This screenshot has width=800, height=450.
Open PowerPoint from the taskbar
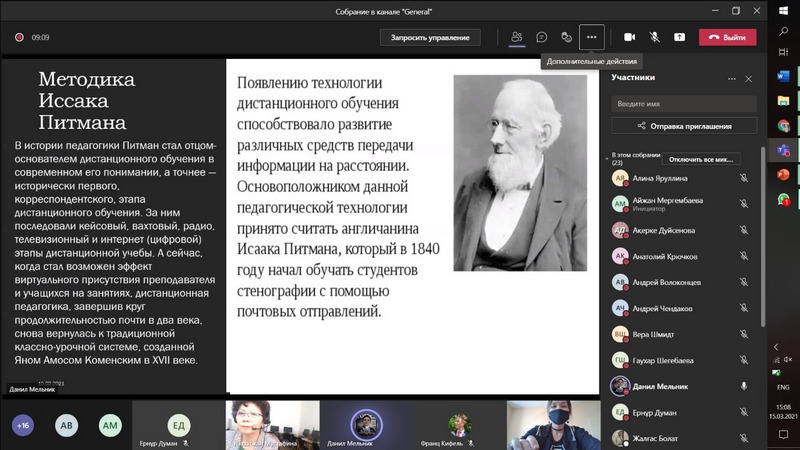click(783, 174)
